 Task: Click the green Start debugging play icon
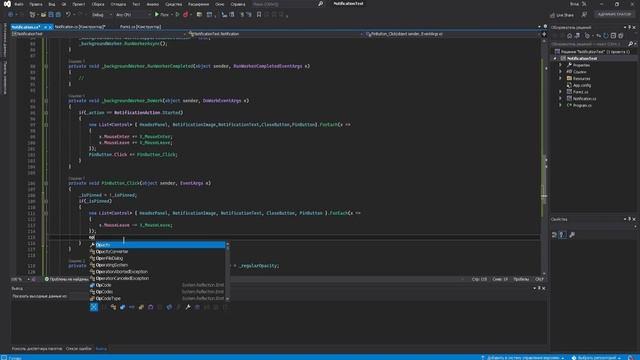(157, 14)
